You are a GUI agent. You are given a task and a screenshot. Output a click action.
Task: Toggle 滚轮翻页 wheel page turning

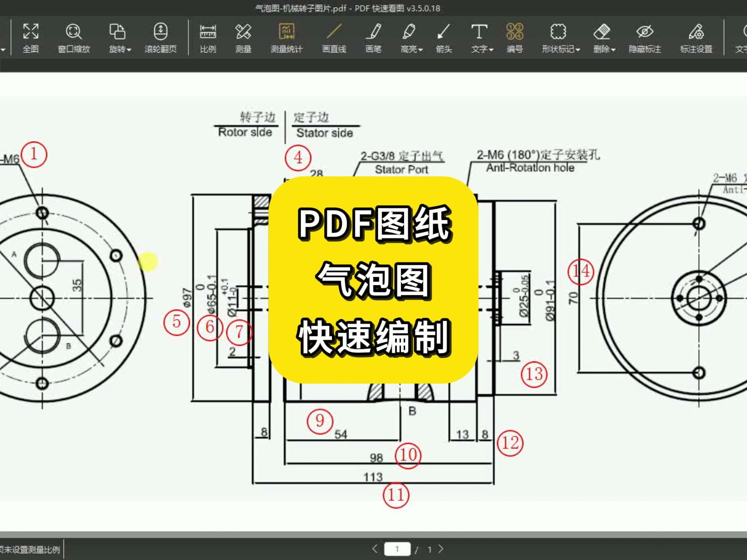point(160,38)
